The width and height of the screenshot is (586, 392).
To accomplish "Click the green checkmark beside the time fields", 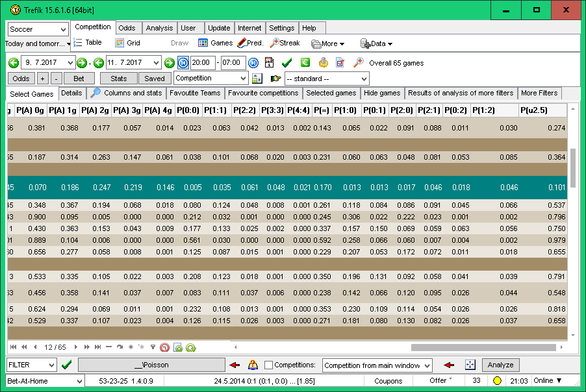I will pos(287,63).
